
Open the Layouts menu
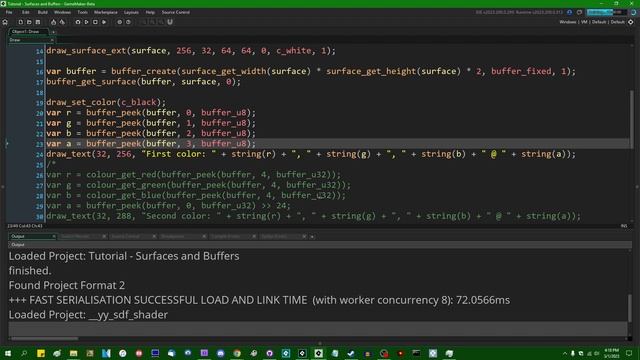coord(131,12)
